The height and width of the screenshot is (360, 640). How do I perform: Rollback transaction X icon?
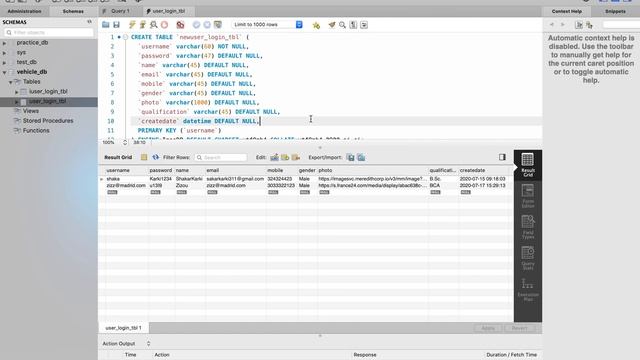207,25
